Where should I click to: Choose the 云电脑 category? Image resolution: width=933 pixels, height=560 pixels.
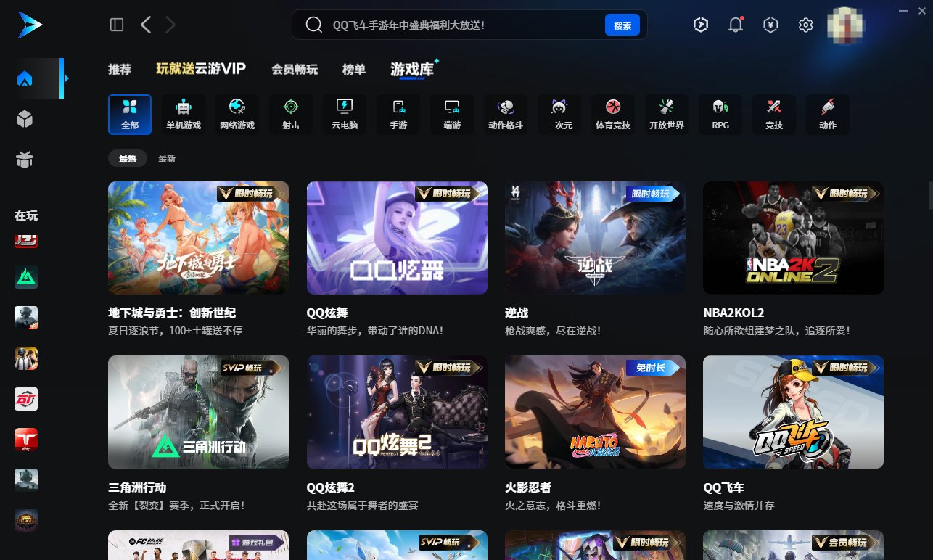click(345, 115)
